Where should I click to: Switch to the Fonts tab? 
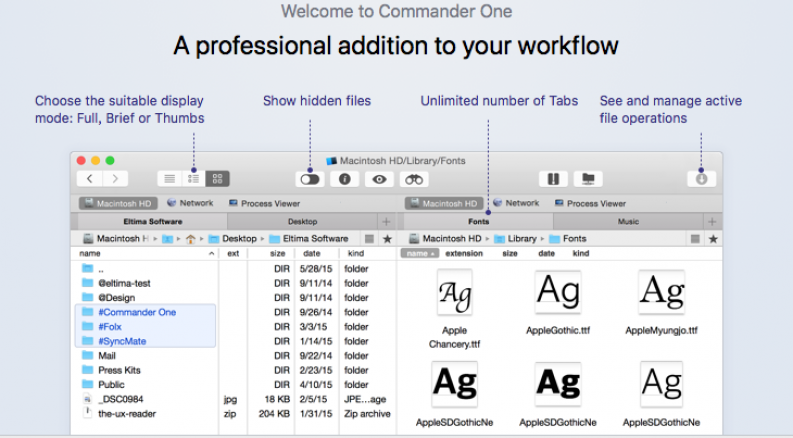pos(478,222)
